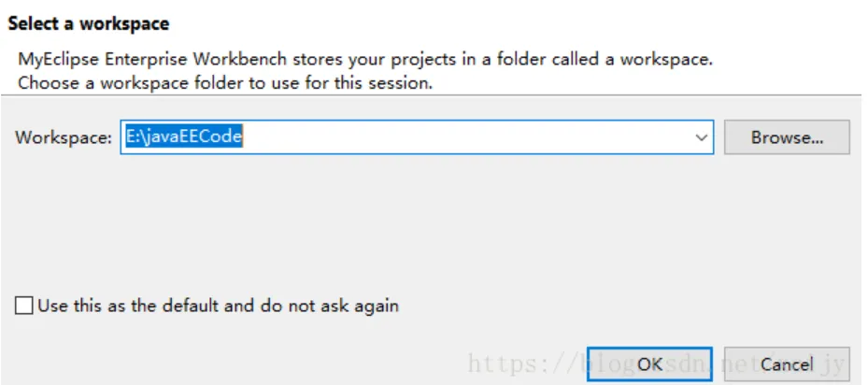Click the "Select a workspace" dialog title
868x385 pixels.
[x=89, y=22]
